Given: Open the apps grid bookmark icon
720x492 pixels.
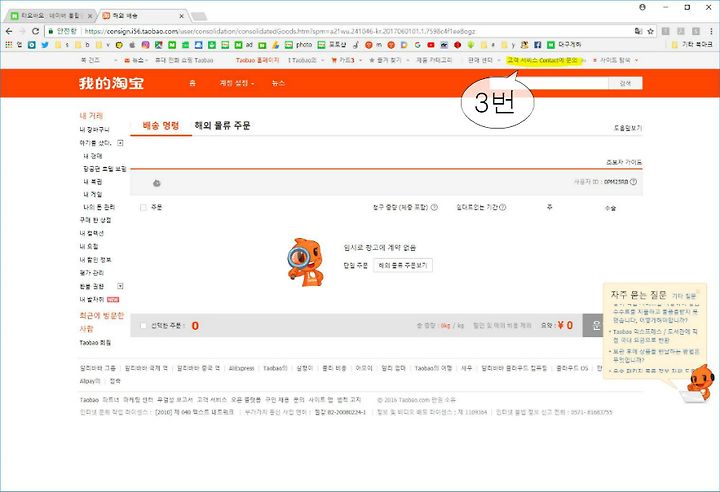Looking at the screenshot, I should [x=8, y=45].
